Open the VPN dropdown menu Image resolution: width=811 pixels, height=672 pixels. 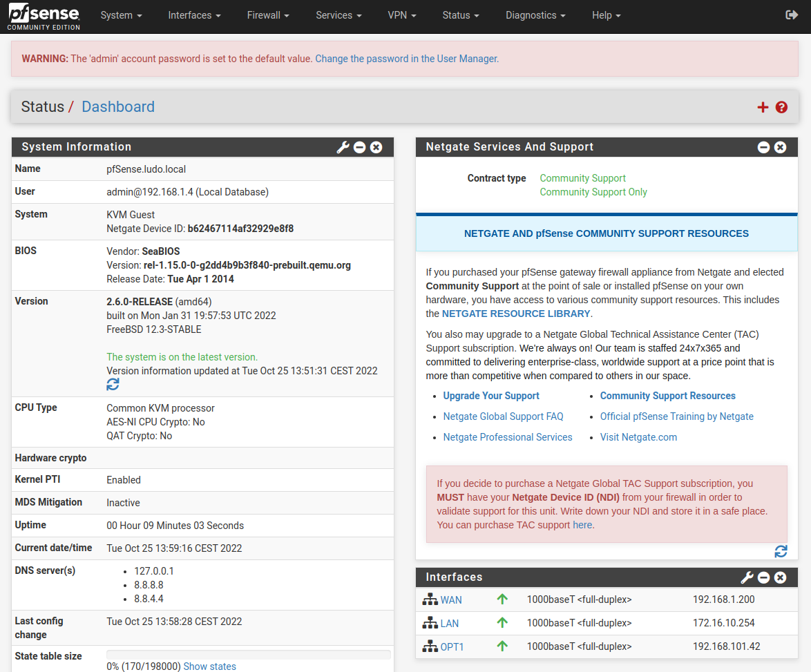[x=402, y=15]
